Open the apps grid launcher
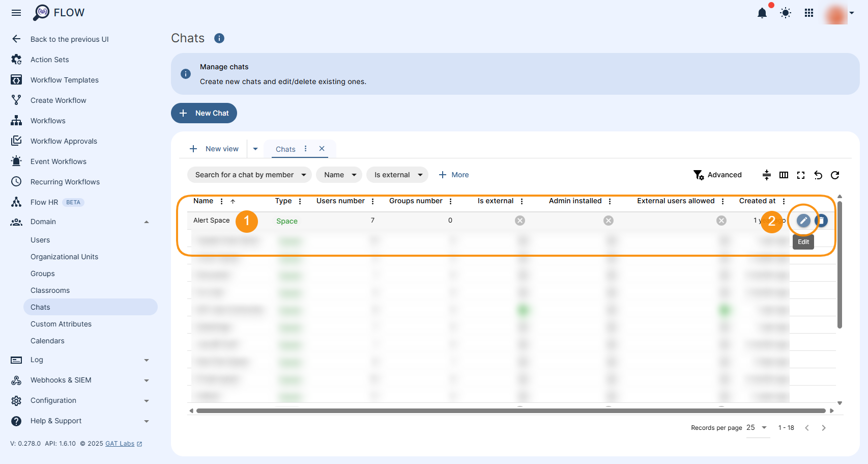This screenshot has width=868, height=464. click(808, 13)
